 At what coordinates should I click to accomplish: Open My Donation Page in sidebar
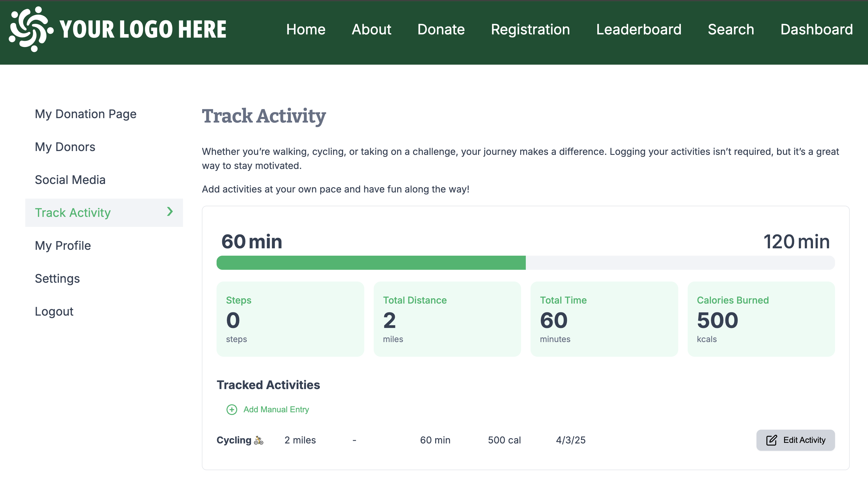pyautogui.click(x=86, y=114)
